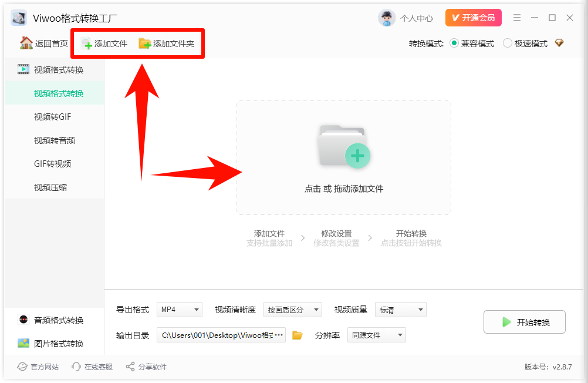
Task: Click the central drag-and-drop file area
Action: (343, 157)
